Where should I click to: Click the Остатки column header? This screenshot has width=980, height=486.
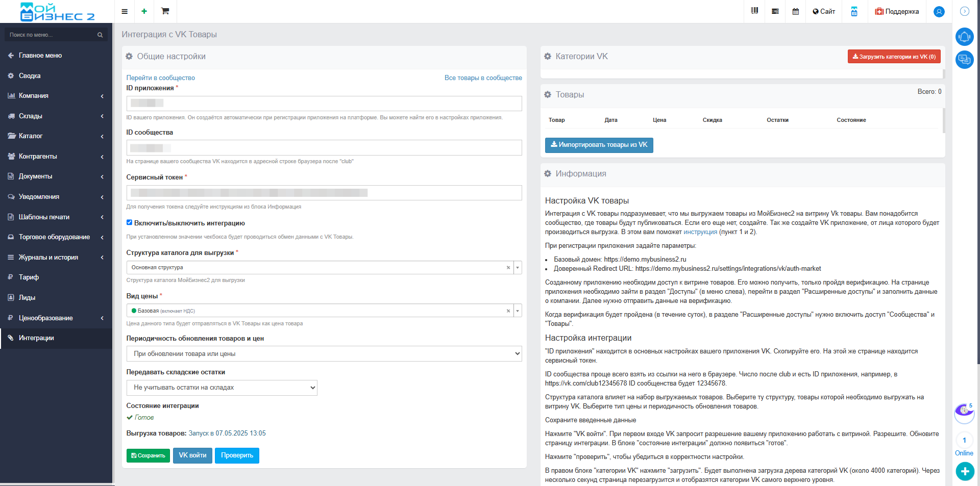click(777, 120)
